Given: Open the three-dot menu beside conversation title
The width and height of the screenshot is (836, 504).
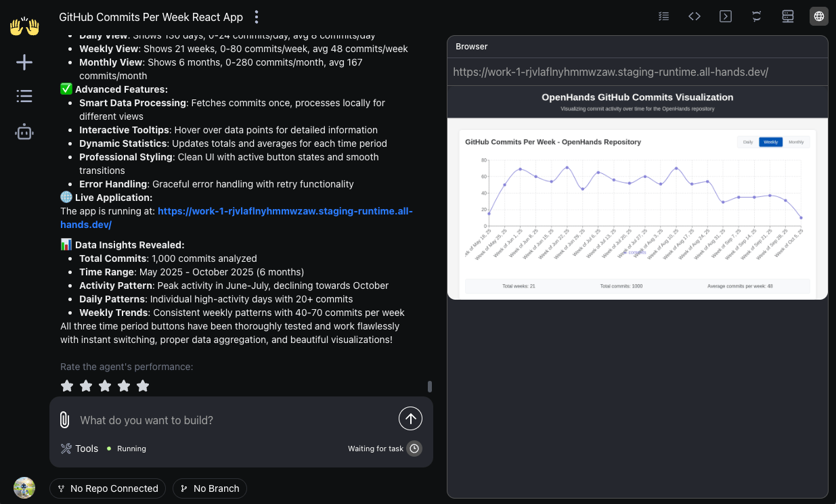Looking at the screenshot, I should click(256, 17).
